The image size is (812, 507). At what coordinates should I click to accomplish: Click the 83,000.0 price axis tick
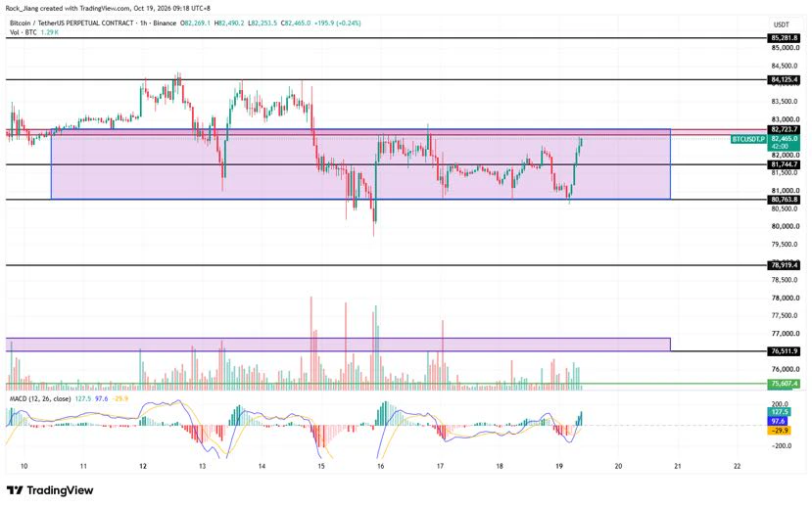click(786, 119)
